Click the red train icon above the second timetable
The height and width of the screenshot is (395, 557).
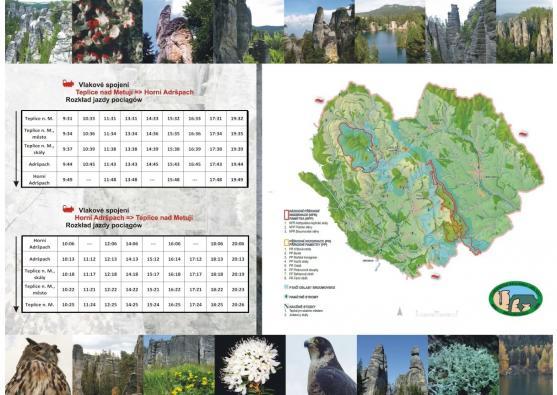point(68,209)
